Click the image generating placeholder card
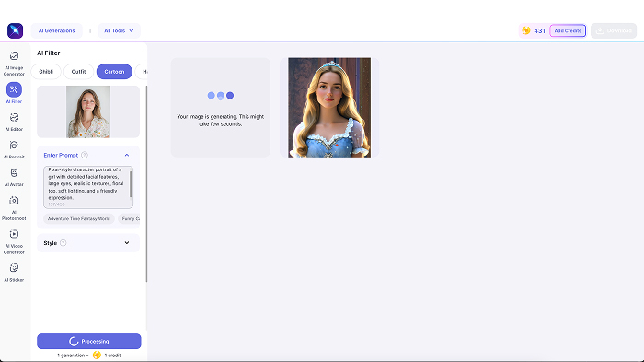644x362 pixels. pyautogui.click(x=221, y=108)
